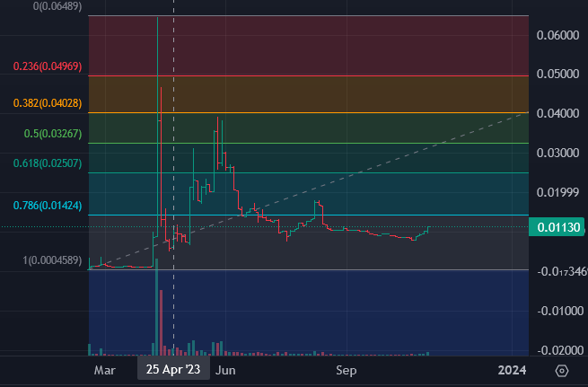Viewport: 588px width, 387px height.
Task: Click the Sep label on time axis
Action: [347, 371]
